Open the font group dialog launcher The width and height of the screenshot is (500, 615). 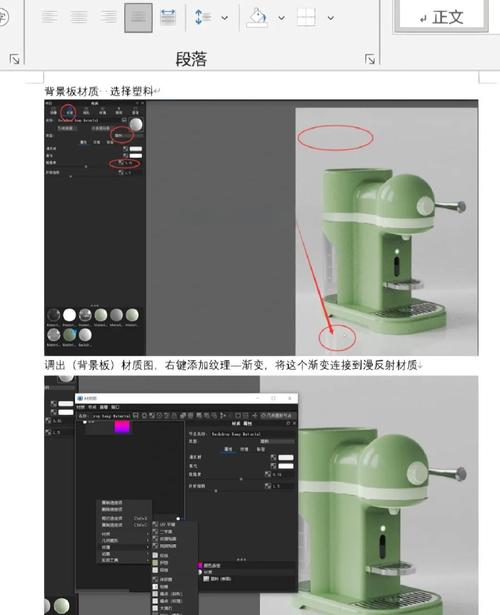point(15,59)
